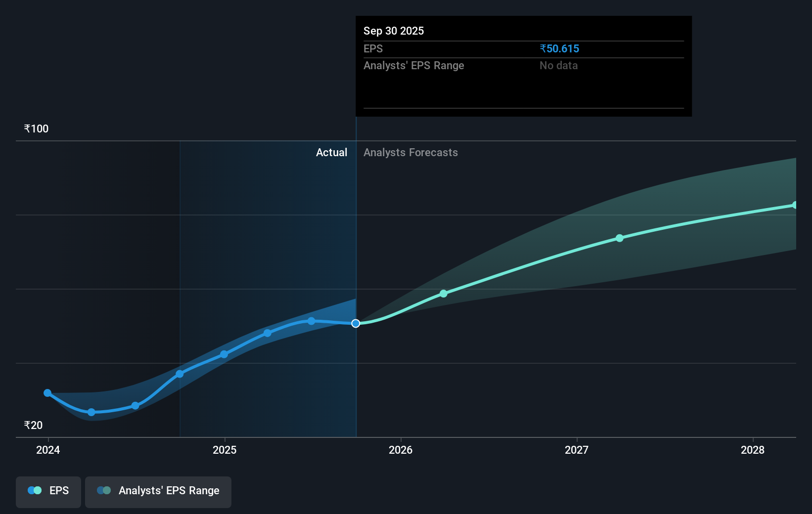The width and height of the screenshot is (812, 514).
Task: Select the Analysts Forecasts section label
Action: pyautogui.click(x=410, y=152)
